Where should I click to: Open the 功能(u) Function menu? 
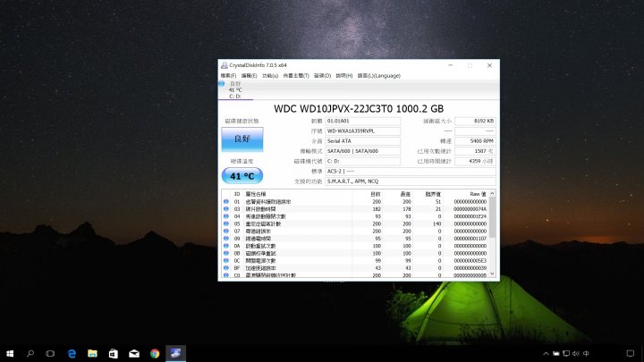[x=270, y=76]
